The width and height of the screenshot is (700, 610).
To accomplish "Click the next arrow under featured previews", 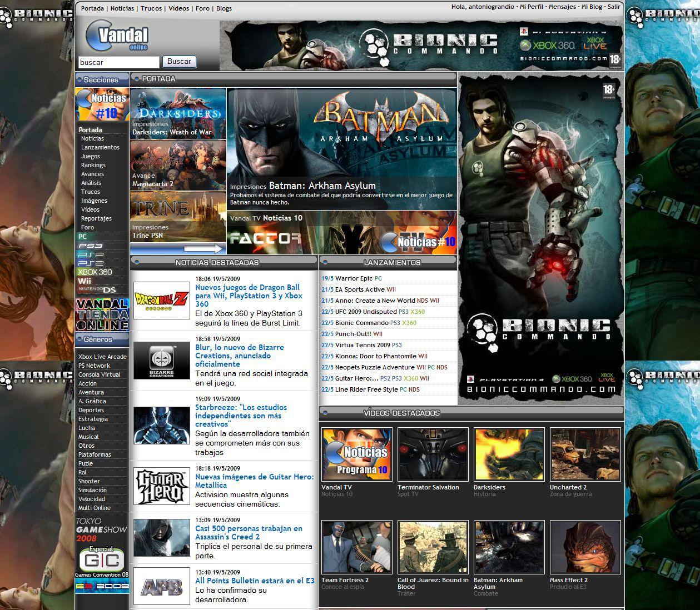I will [x=203, y=248].
